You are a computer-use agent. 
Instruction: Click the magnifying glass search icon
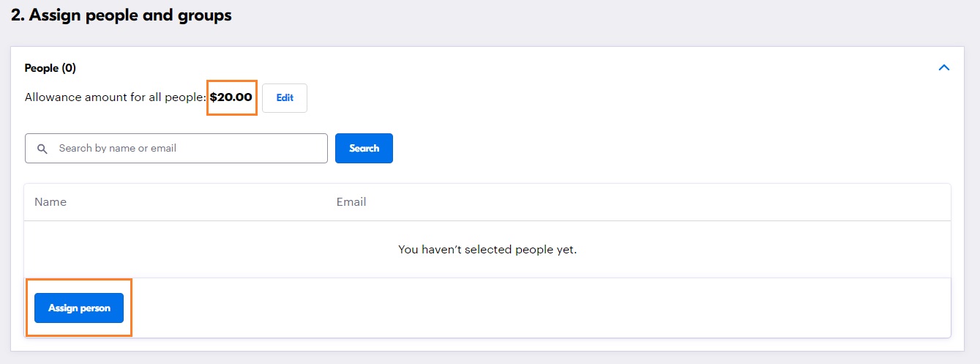43,149
